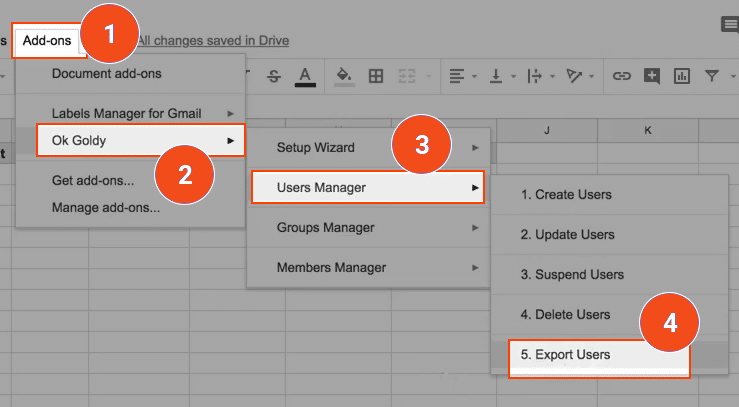Select column K header
The width and height of the screenshot is (739, 407).
[648, 130]
